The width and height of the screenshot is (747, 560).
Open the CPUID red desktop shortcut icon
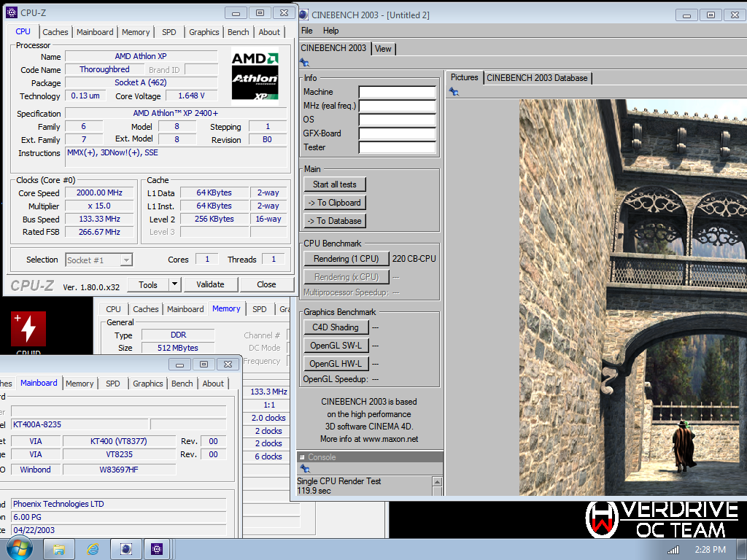pyautogui.click(x=28, y=329)
